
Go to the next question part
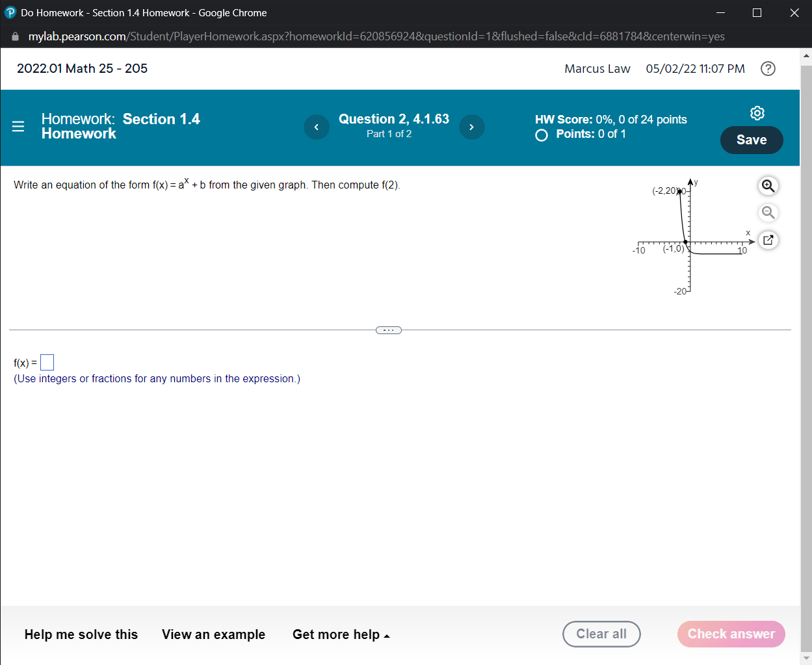click(x=472, y=127)
